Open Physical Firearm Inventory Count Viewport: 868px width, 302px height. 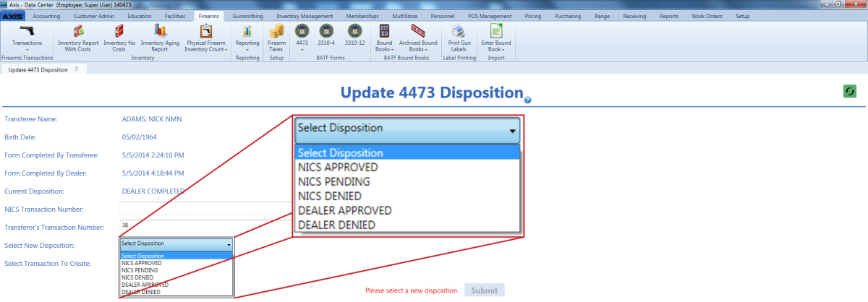tap(206, 38)
